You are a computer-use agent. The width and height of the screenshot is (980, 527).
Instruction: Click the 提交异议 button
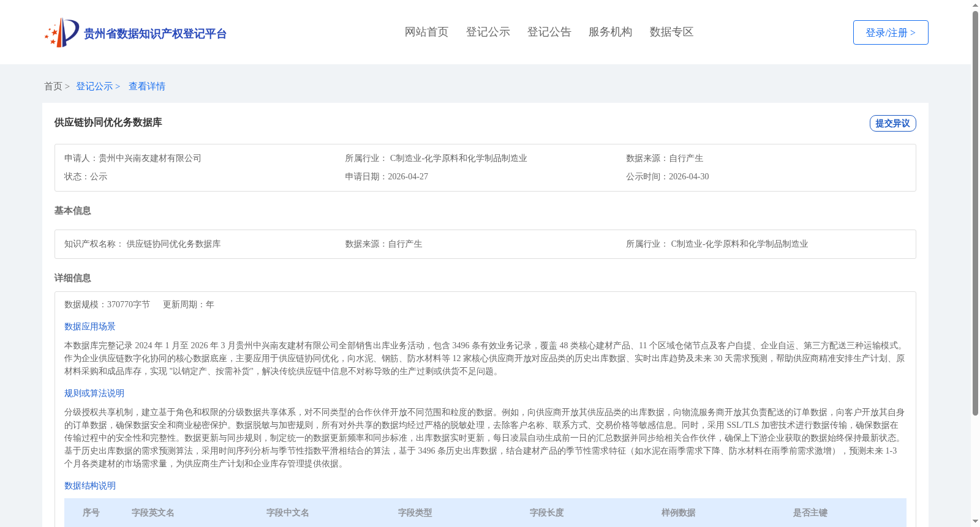click(x=892, y=123)
